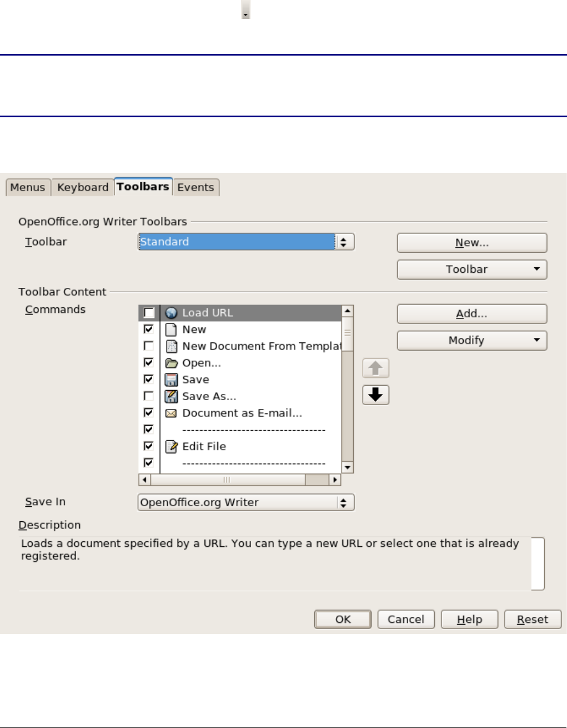Screen dimensions: 567x728
Task: Select the Load URL row text
Action: tap(208, 313)
